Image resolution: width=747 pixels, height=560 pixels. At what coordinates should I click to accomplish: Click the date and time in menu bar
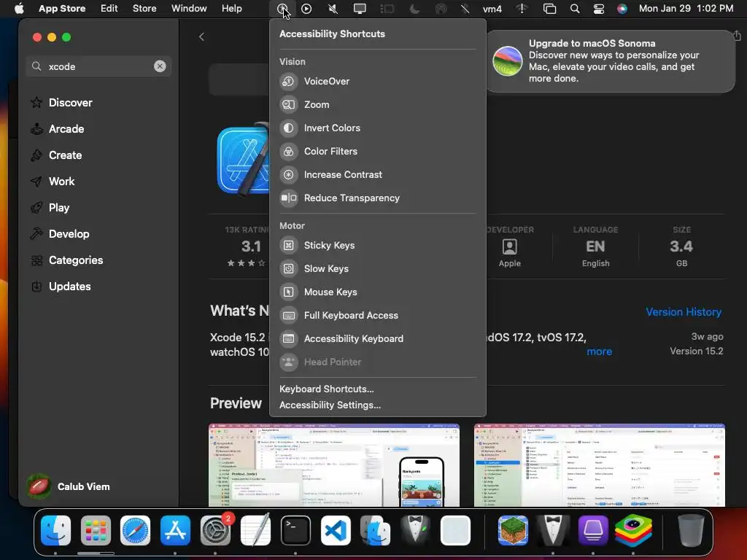point(686,9)
